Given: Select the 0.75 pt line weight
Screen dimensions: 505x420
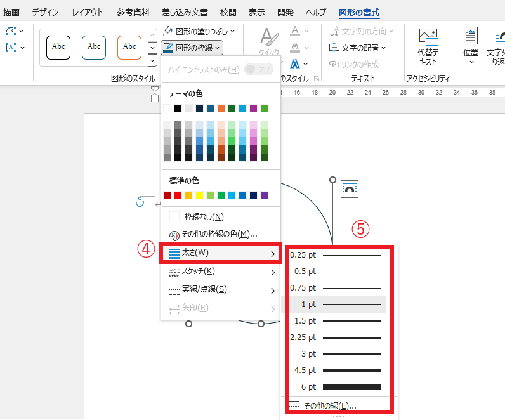Looking at the screenshot, I should pyautogui.click(x=334, y=288).
